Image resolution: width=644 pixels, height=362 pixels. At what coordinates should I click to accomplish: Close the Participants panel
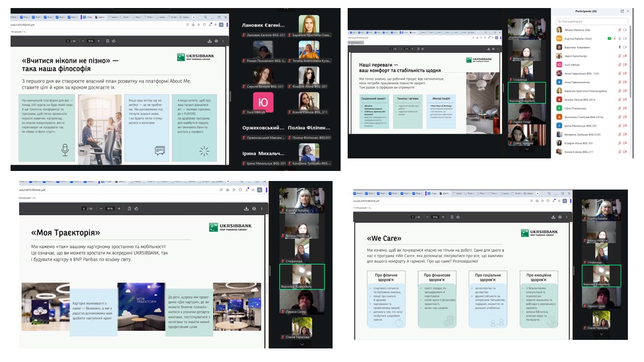[x=629, y=11]
